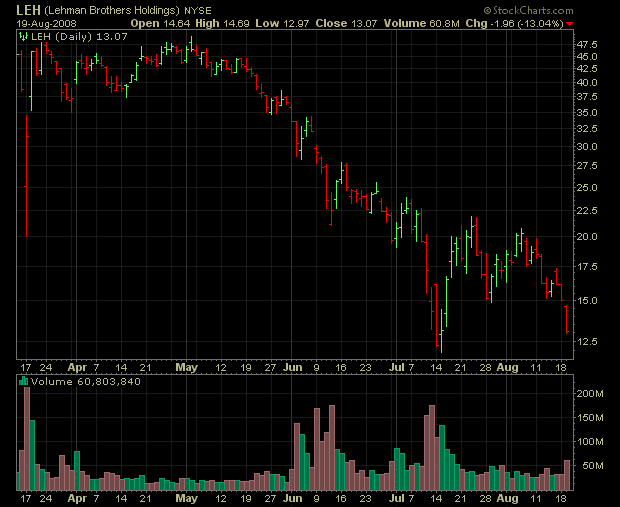620x507 pixels.
Task: Click the "LEH (Daily) 13.07" legend text
Action: click(79, 37)
